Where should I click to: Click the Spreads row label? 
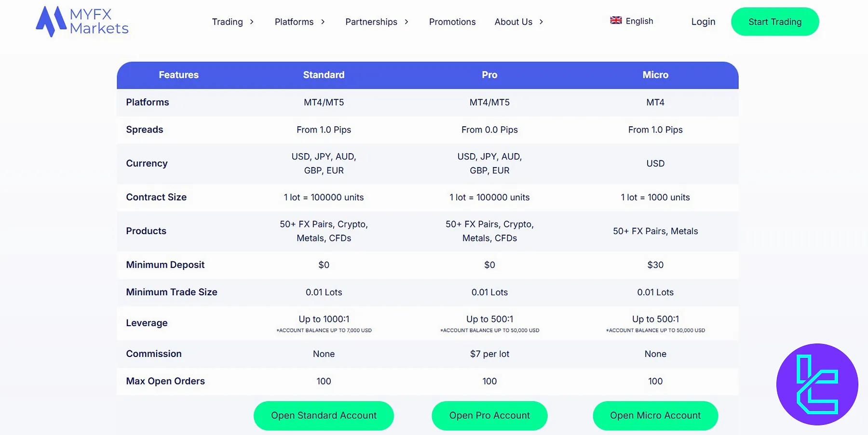(x=145, y=130)
